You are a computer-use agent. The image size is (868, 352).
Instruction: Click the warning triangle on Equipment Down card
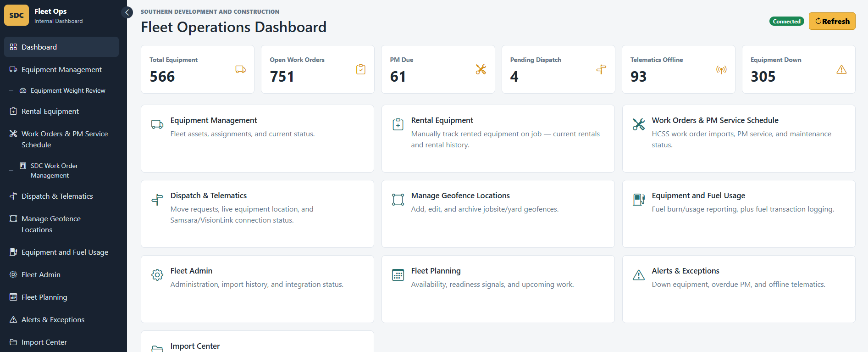coord(841,69)
